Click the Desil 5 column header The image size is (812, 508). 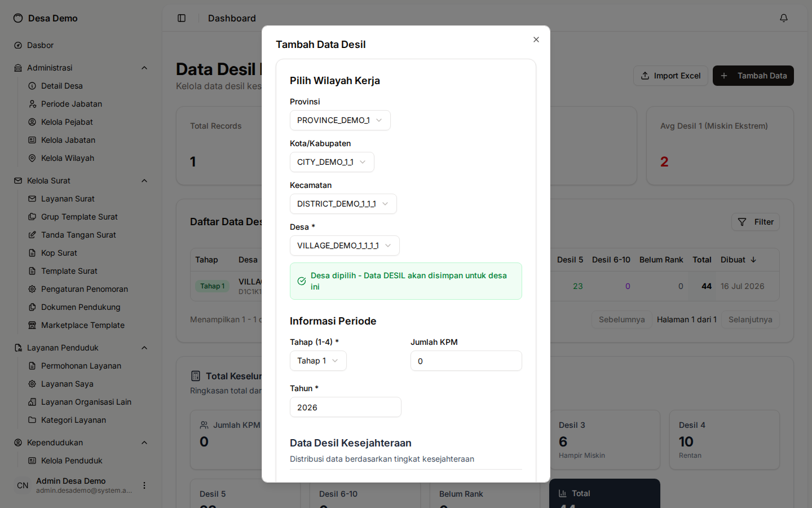[570, 260]
